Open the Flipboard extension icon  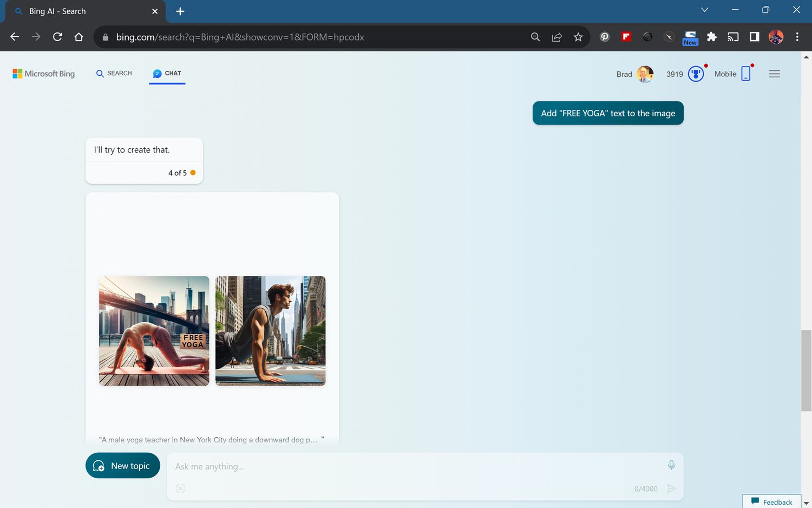pyautogui.click(x=626, y=37)
